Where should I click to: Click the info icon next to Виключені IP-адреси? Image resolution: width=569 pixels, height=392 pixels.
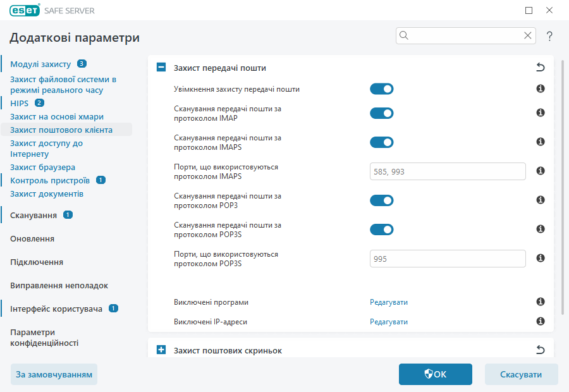(x=540, y=321)
